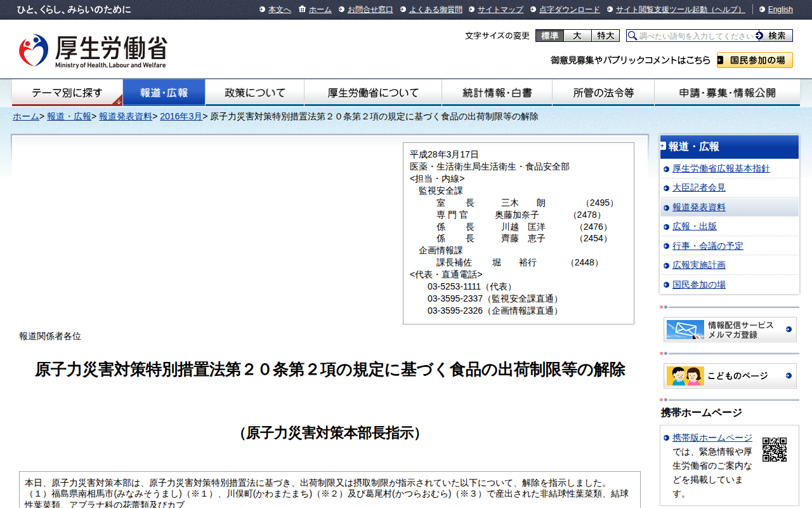The height and width of the screenshot is (508, 812).
Task: Click the QR code image
Action: tap(775, 449)
